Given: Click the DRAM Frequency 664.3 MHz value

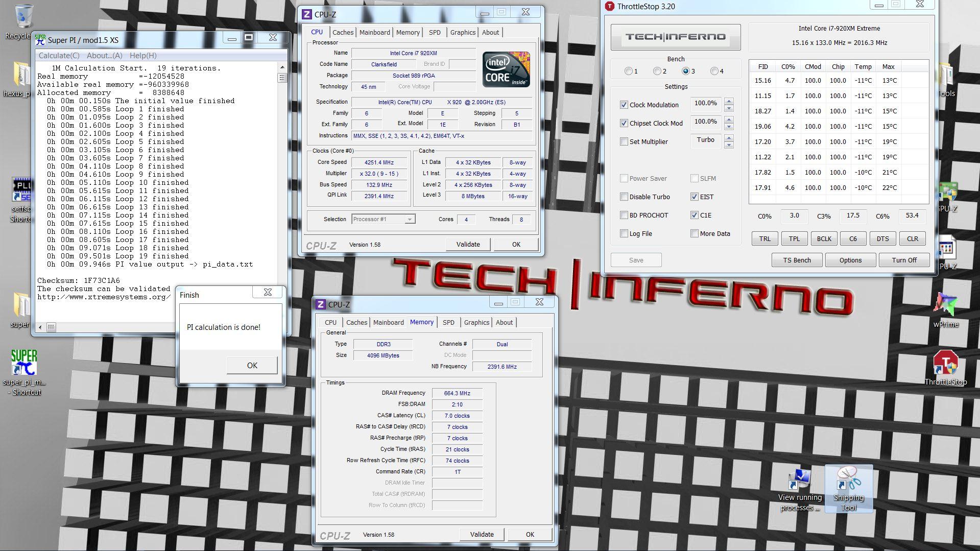Looking at the screenshot, I should click(x=457, y=393).
